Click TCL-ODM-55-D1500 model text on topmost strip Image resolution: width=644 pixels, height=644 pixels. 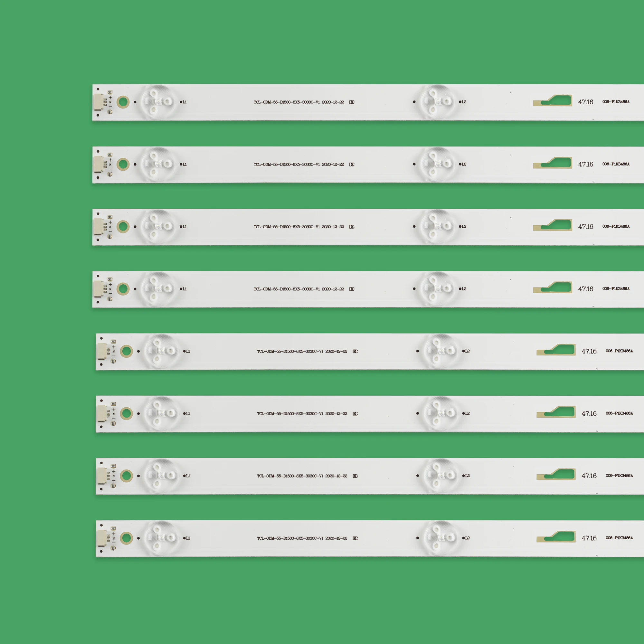tap(299, 102)
